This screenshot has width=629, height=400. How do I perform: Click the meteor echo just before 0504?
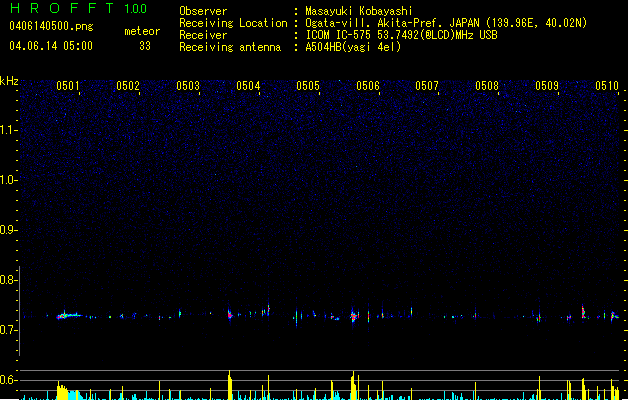click(229, 315)
